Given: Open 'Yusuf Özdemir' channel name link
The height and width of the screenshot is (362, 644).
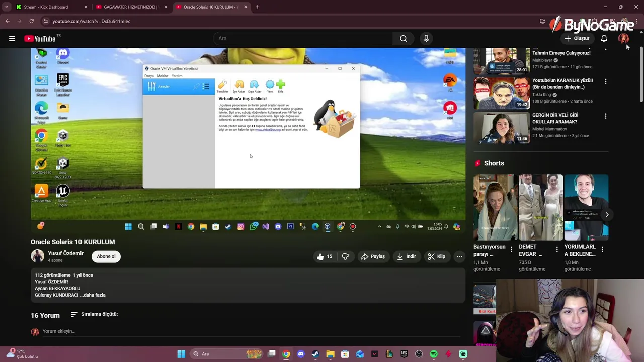Looking at the screenshot, I should (65, 253).
